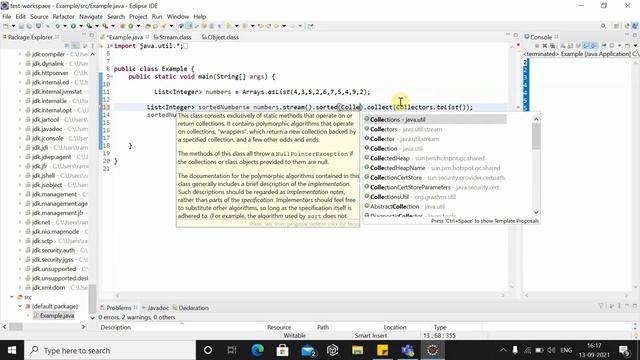Collapse the src folder node
Viewport: 640px width, 360px height.
coord(12,297)
